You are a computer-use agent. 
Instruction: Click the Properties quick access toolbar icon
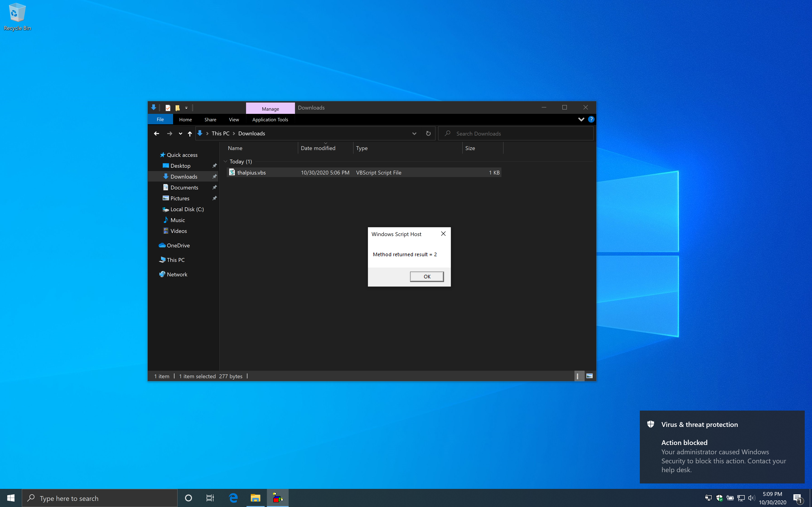tap(168, 108)
